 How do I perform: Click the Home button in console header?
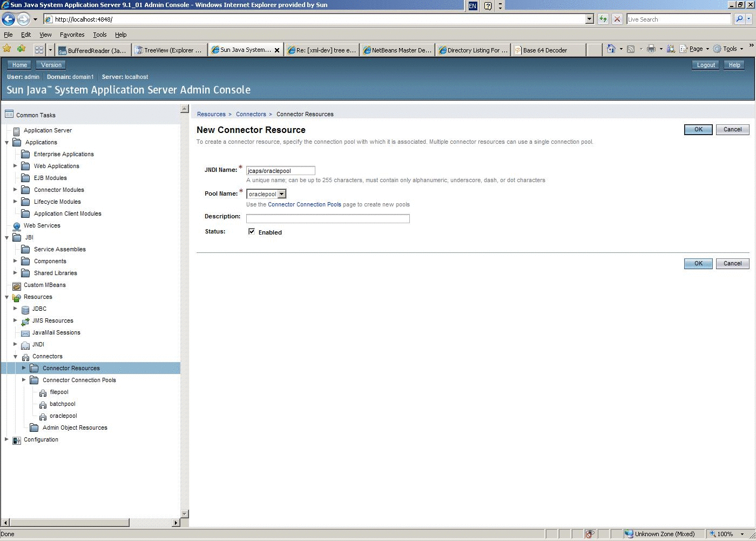tap(19, 65)
